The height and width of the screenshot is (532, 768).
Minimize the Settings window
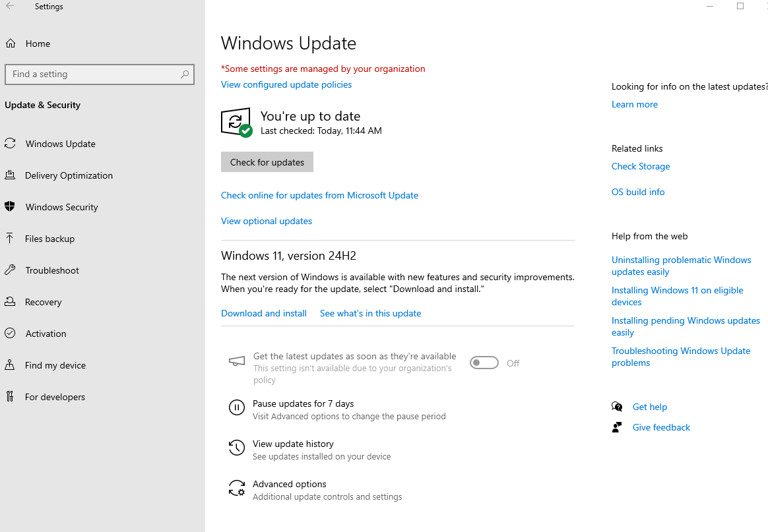pyautogui.click(x=710, y=7)
